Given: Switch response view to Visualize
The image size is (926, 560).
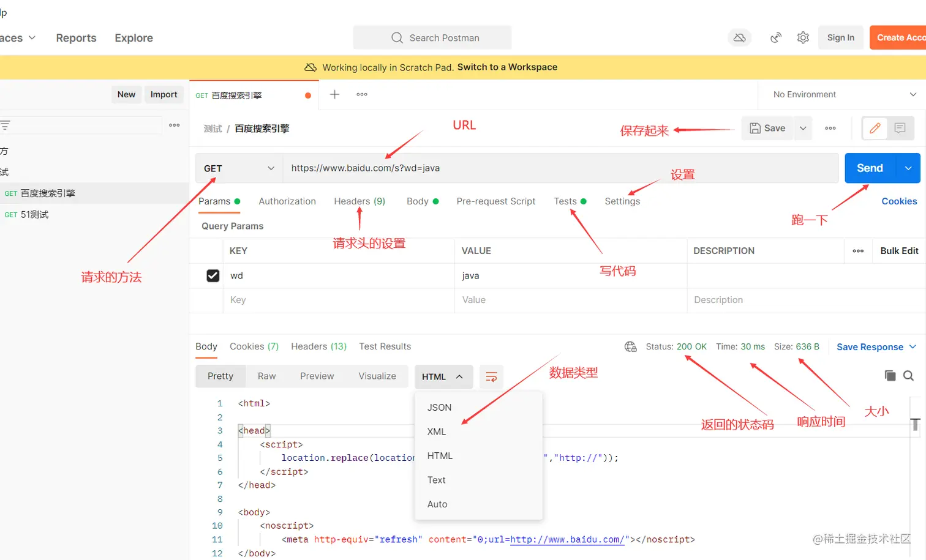Looking at the screenshot, I should [x=377, y=376].
